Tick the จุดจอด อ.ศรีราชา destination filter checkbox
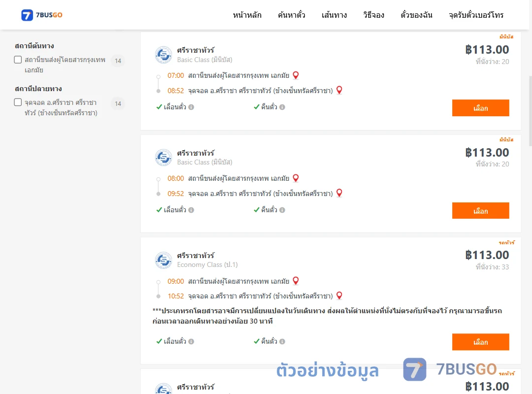 click(18, 102)
